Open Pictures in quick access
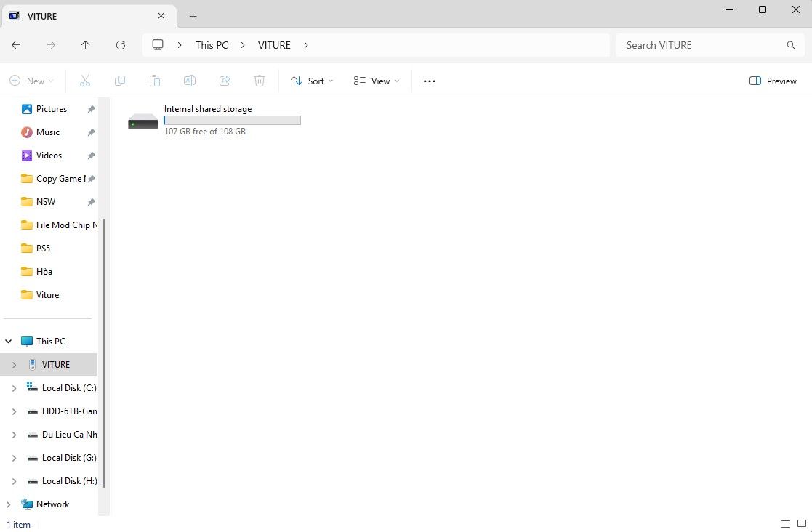The width and height of the screenshot is (812, 532). [x=52, y=109]
